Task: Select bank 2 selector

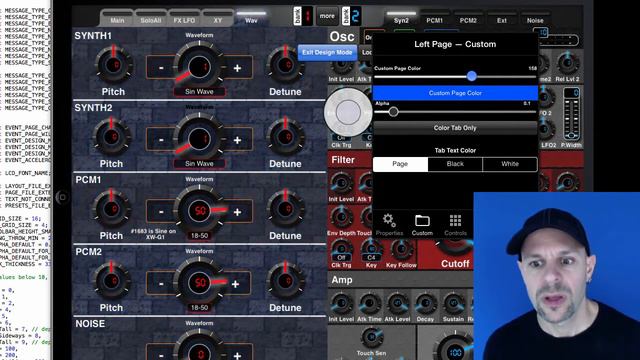Action: click(351, 16)
